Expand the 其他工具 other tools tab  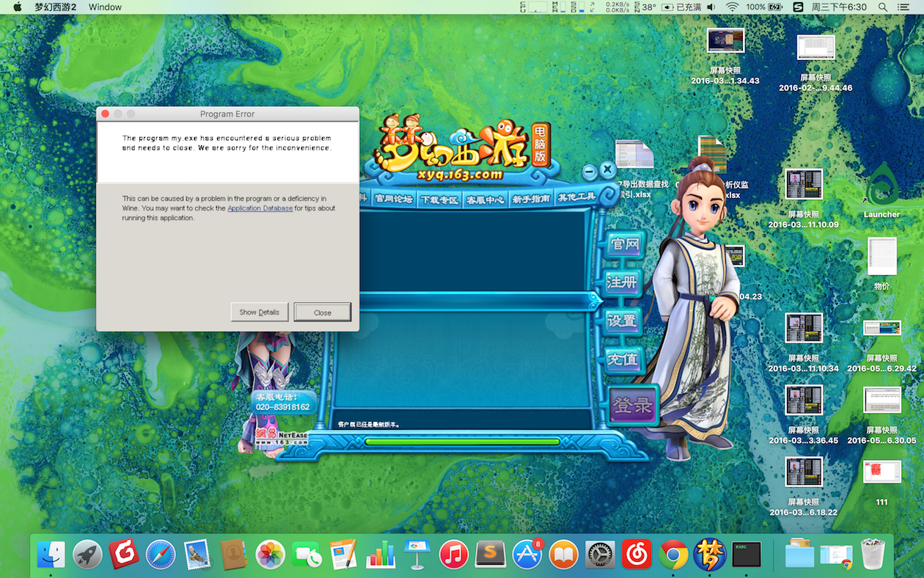point(576,197)
